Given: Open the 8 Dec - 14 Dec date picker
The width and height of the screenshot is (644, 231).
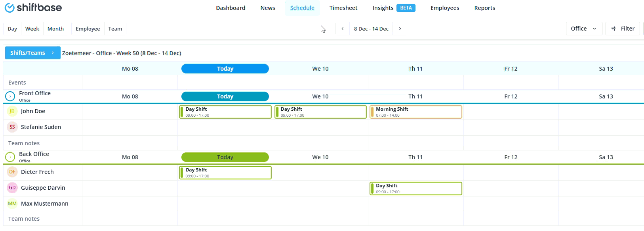Looking at the screenshot, I should click(371, 29).
